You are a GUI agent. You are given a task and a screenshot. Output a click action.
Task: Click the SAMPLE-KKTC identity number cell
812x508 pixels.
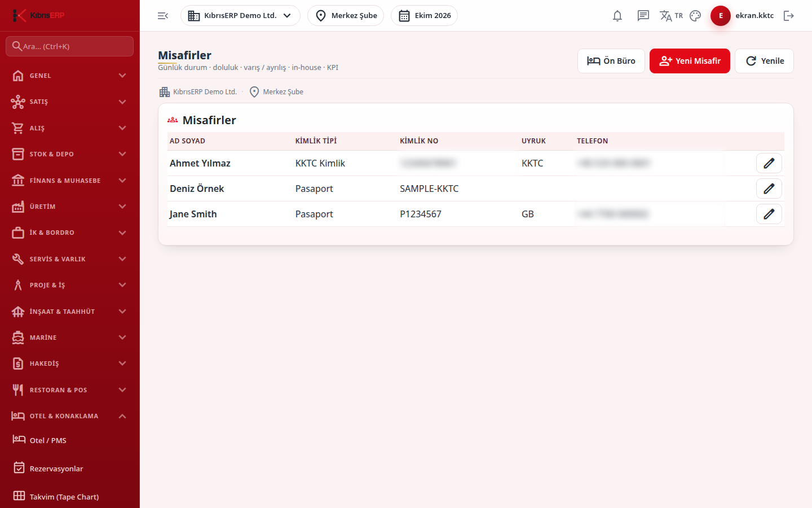click(x=429, y=189)
